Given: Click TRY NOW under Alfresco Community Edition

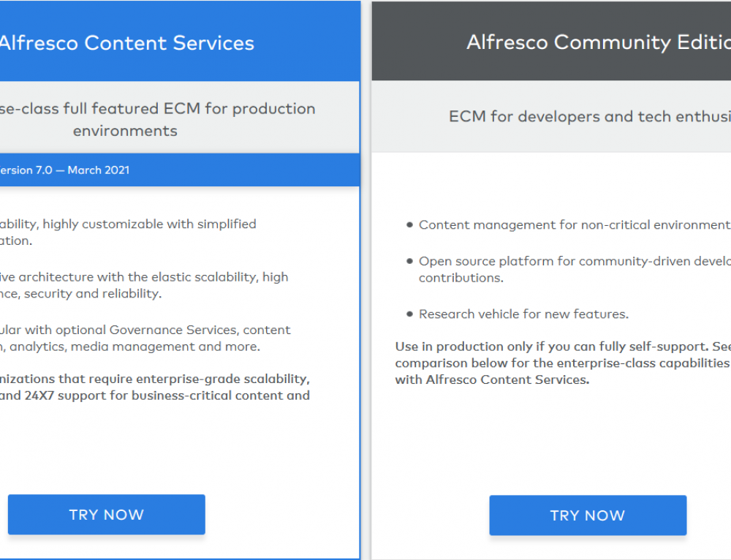Looking at the screenshot, I should click(588, 515).
